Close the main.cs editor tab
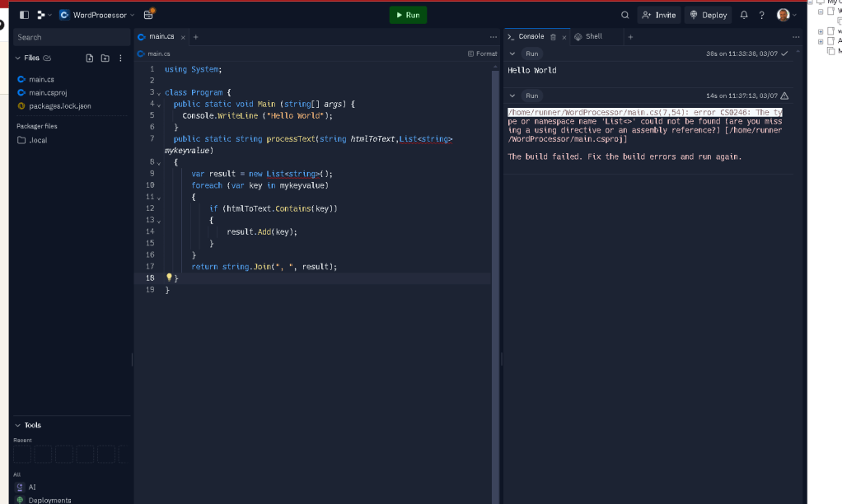 click(183, 37)
